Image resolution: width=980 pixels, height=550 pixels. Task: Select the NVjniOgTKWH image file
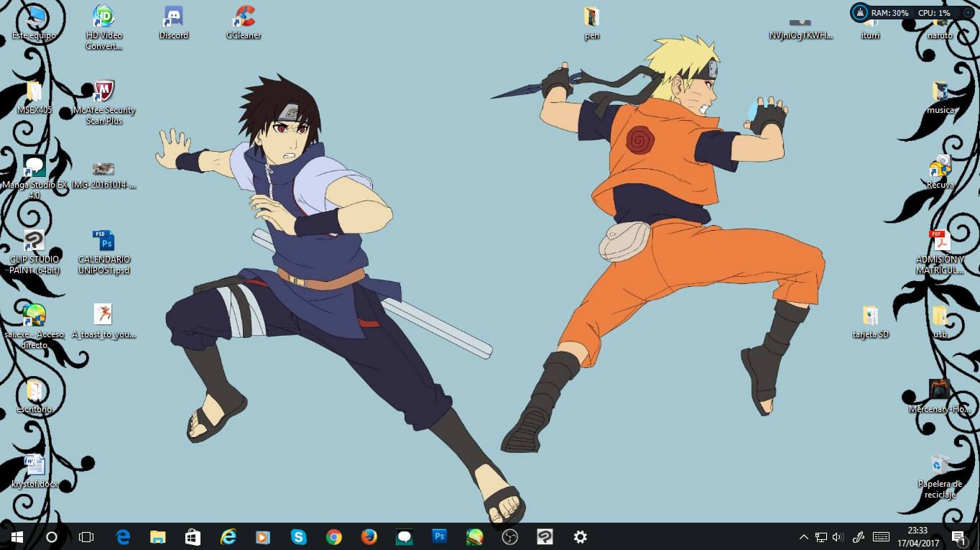click(x=800, y=29)
